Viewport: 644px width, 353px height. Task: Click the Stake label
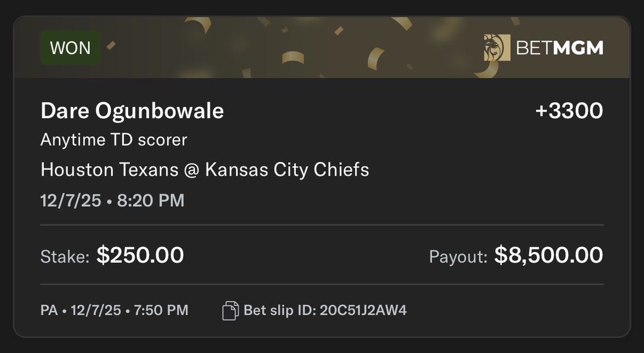point(65,257)
